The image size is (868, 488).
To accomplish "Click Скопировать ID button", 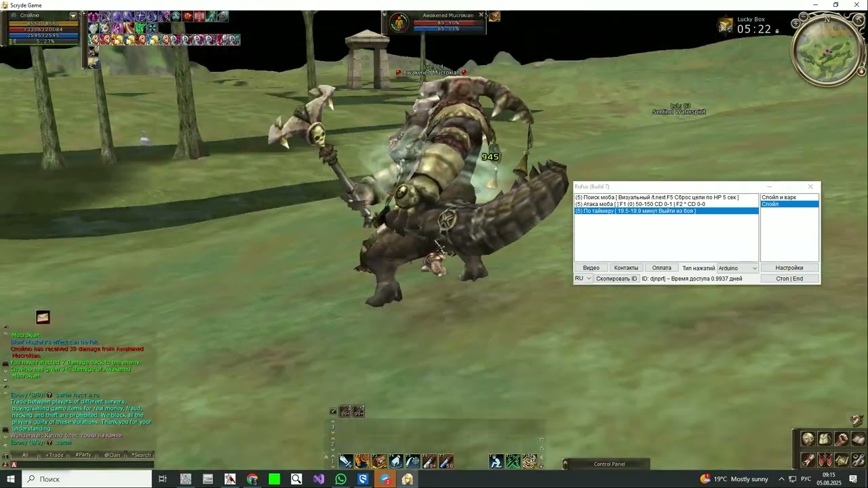I will click(616, 279).
